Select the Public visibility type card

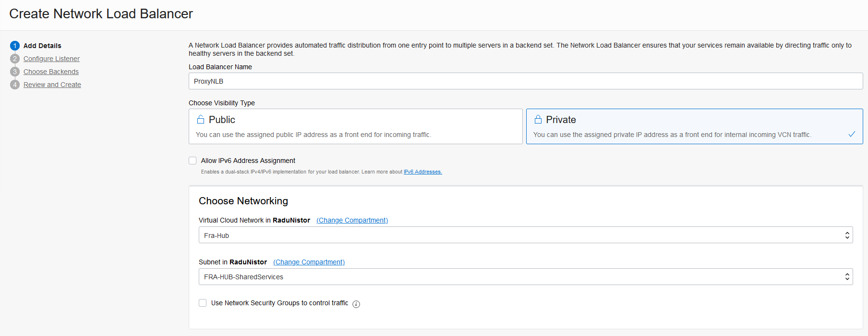coord(355,126)
